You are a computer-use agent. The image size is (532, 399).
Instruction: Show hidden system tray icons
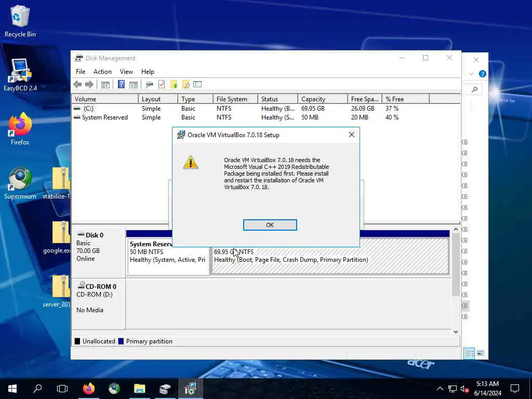[440, 389]
